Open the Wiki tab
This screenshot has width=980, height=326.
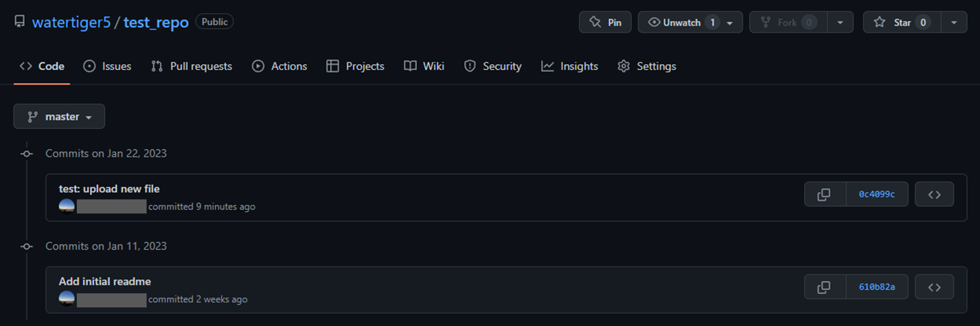click(424, 66)
